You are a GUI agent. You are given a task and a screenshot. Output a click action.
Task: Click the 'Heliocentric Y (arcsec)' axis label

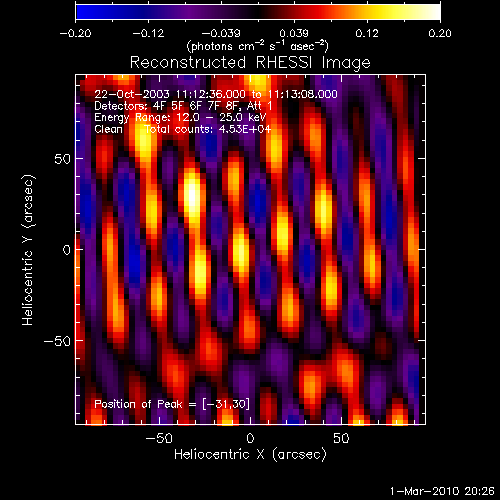point(28,250)
